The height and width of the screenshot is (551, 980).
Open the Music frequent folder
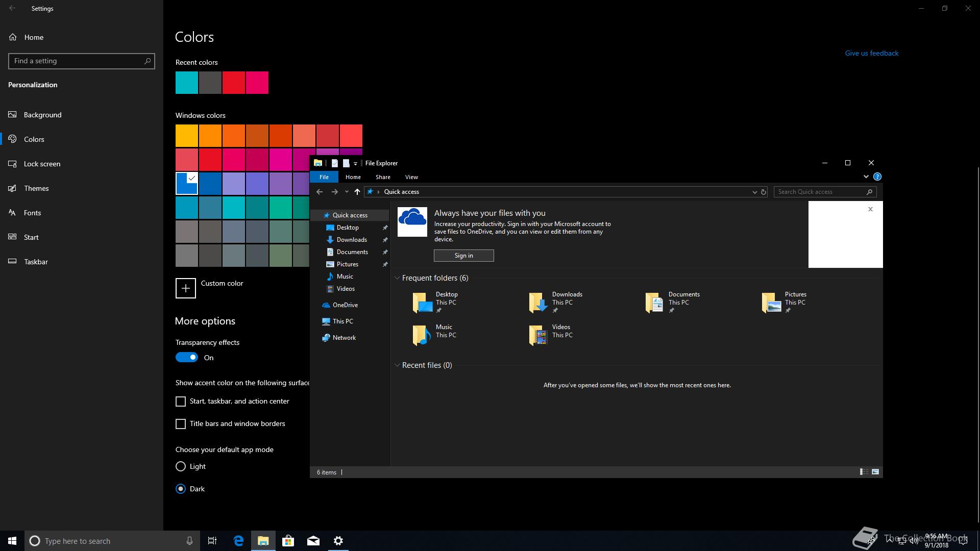point(435,335)
